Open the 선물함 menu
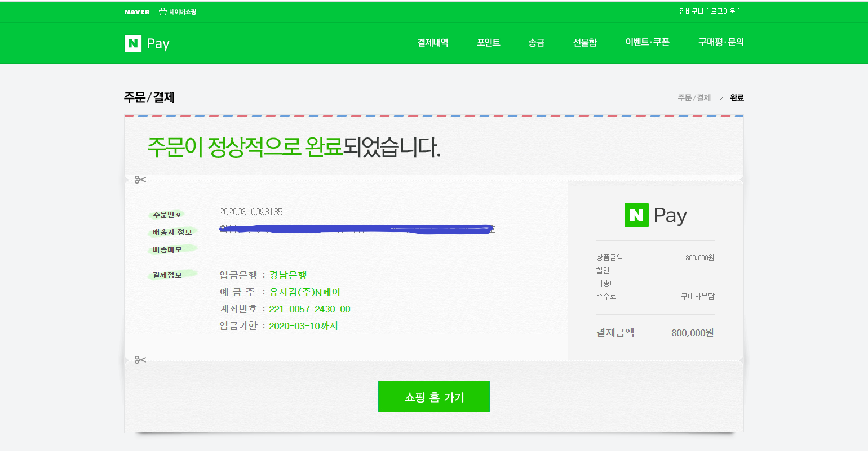The image size is (868, 451). [585, 43]
